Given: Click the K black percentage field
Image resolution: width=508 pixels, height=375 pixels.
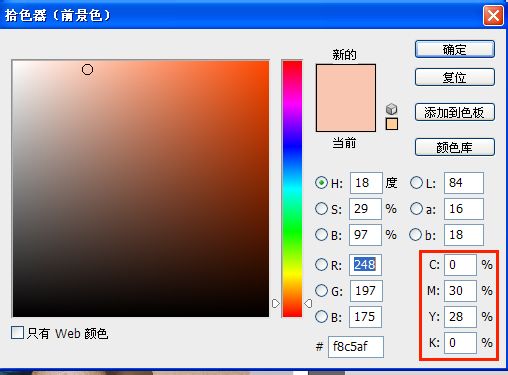Looking at the screenshot, I should (x=460, y=343).
